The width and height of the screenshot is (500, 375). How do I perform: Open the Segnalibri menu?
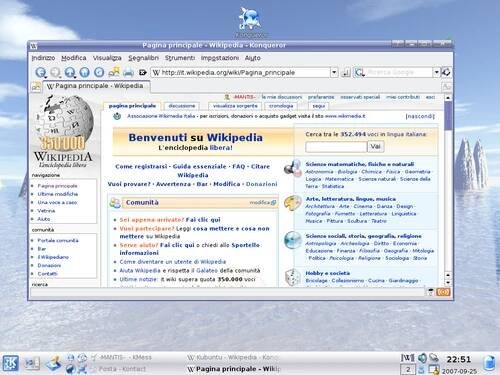click(x=143, y=58)
